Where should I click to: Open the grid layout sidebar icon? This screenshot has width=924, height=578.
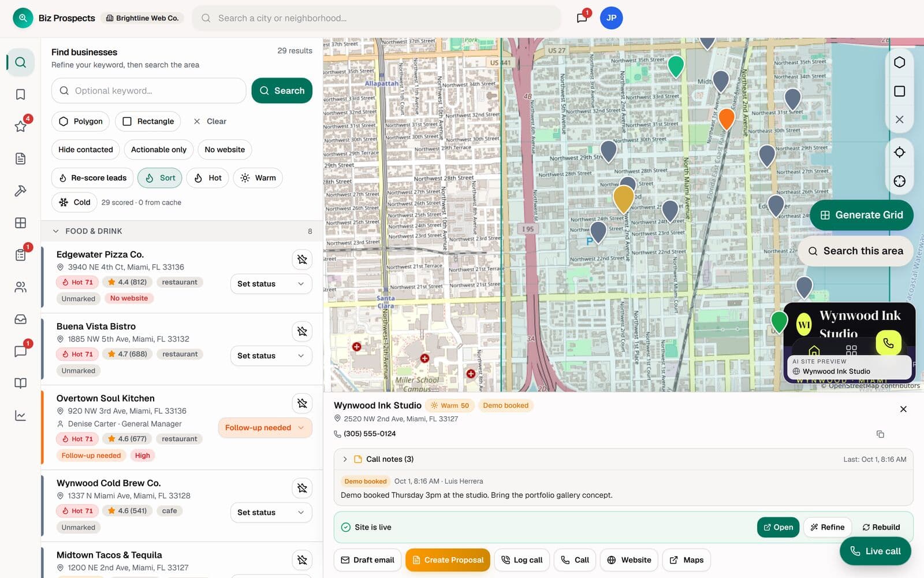pyautogui.click(x=20, y=223)
